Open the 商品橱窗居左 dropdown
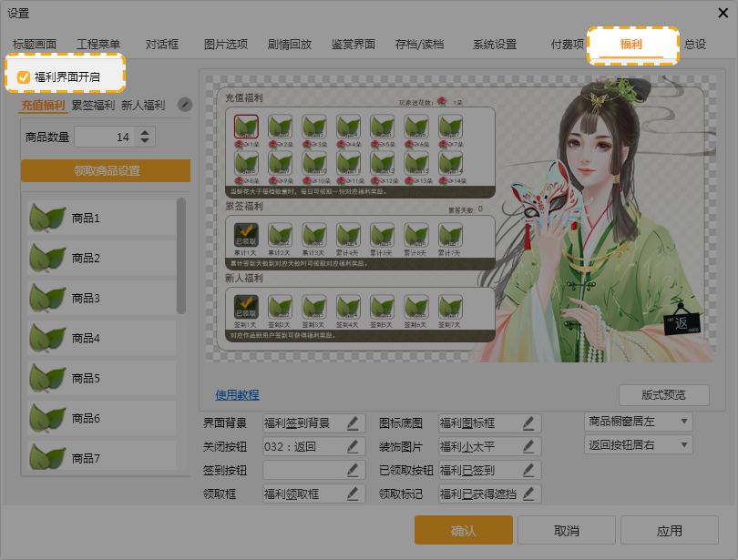This screenshot has width=738, height=560. (x=639, y=422)
